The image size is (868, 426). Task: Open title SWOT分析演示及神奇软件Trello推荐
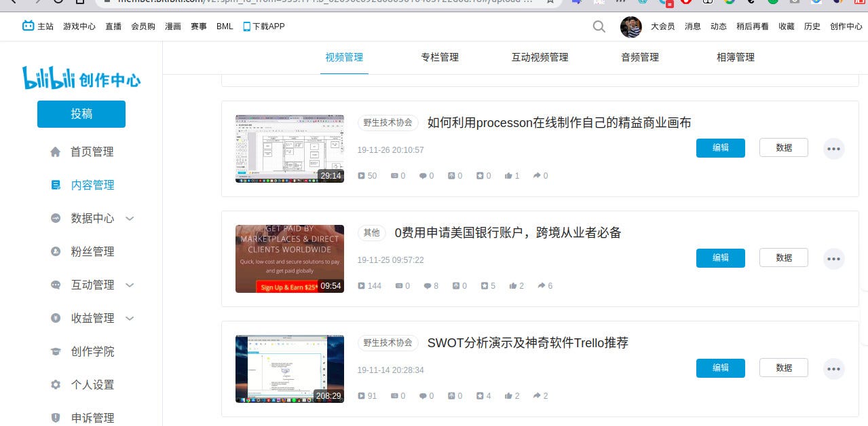tap(528, 343)
